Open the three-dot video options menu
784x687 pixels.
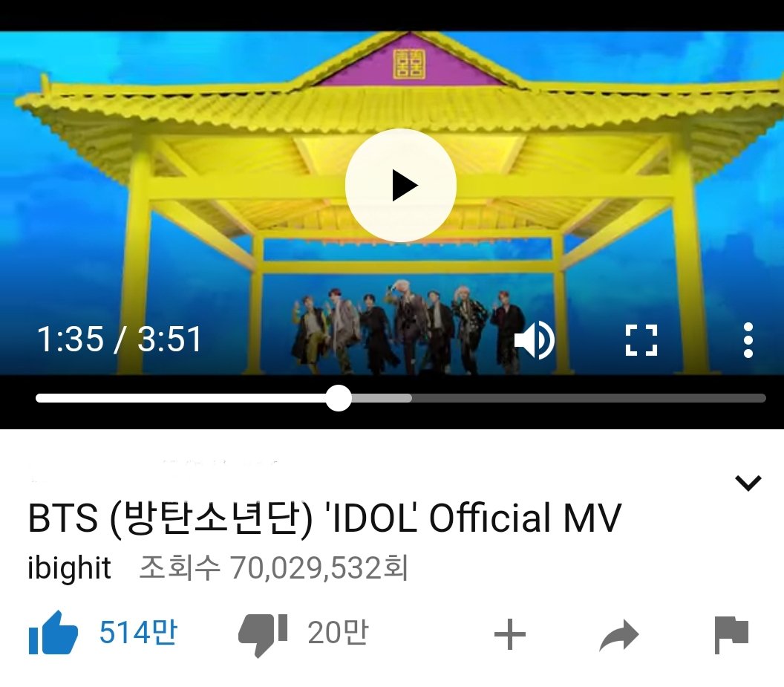[x=748, y=340]
